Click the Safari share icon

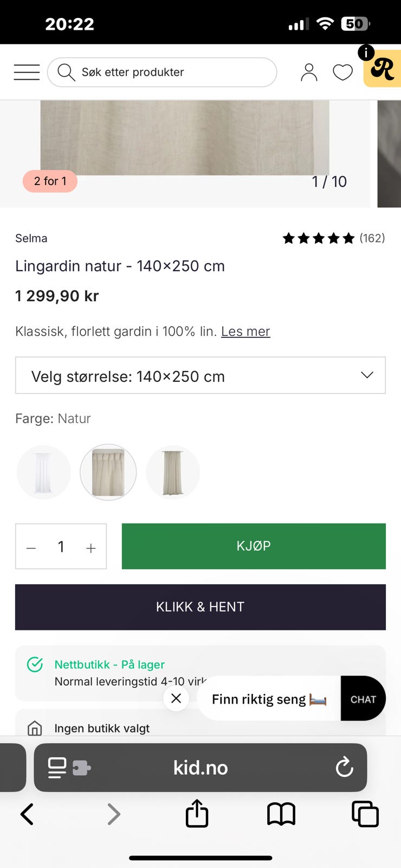coord(197,813)
